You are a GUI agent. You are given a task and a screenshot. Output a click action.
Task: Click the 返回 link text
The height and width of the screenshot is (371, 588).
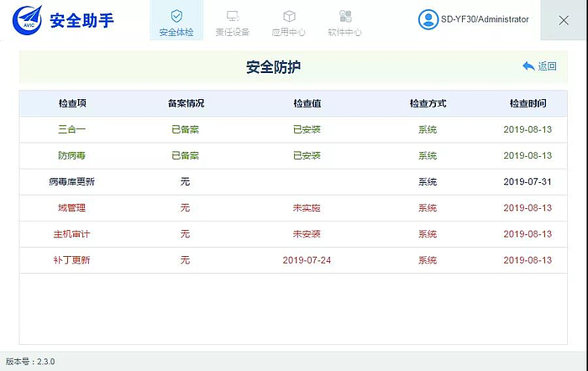point(548,66)
